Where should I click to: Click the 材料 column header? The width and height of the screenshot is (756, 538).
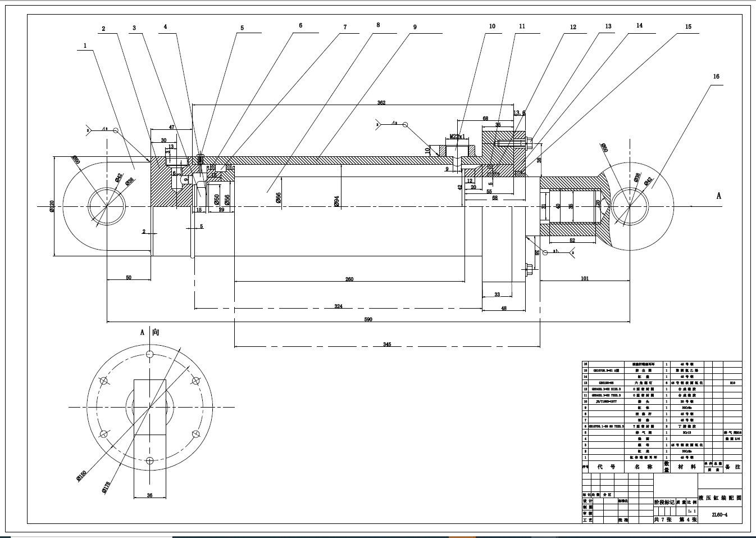687,467
